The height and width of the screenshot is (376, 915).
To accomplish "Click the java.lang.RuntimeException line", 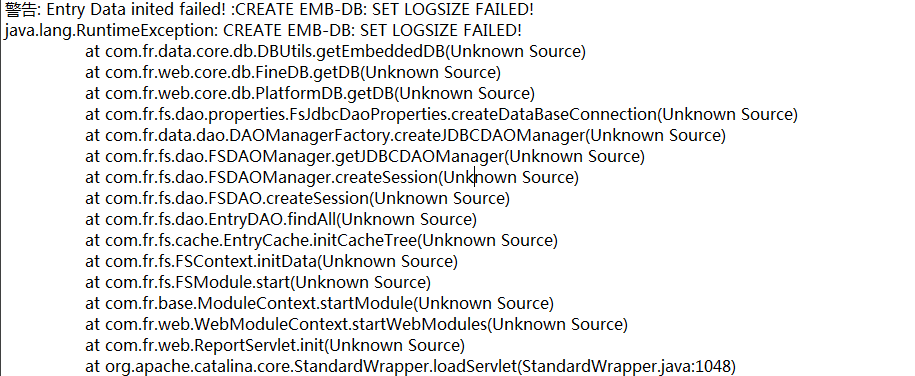I will tap(263, 30).
